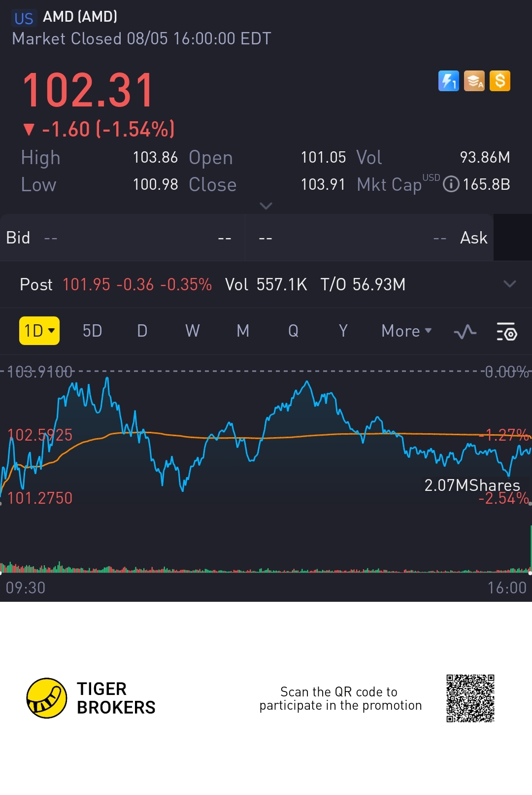
Task: Tap the Market Cap info icon
Action: (x=451, y=184)
